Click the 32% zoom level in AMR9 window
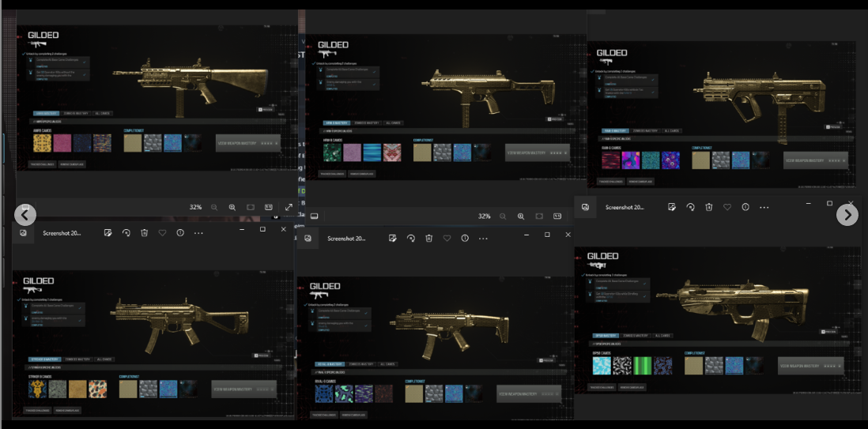 (x=195, y=207)
